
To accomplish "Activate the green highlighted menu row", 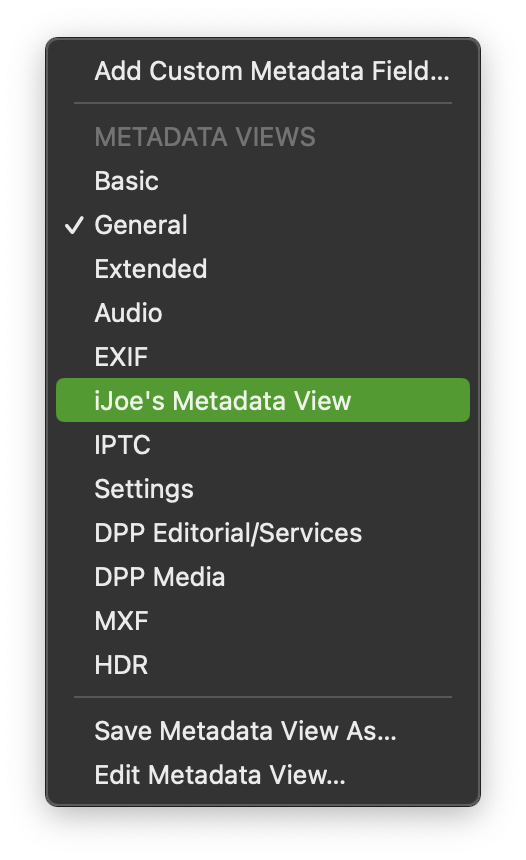I will [263, 400].
